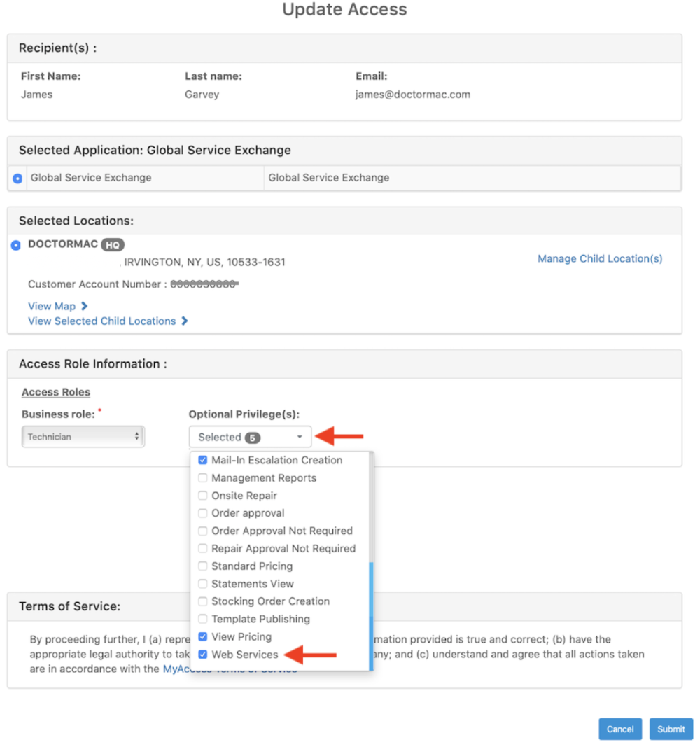Image resolution: width=700 pixels, height=747 pixels.
Task: Click chevron beside View Selected Child Locations
Action: pyautogui.click(x=185, y=321)
